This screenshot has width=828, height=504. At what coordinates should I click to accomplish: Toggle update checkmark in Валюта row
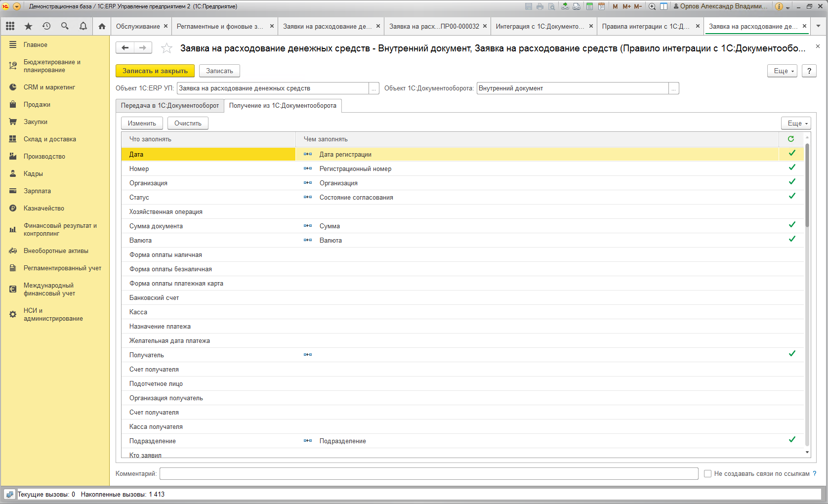pyautogui.click(x=792, y=239)
